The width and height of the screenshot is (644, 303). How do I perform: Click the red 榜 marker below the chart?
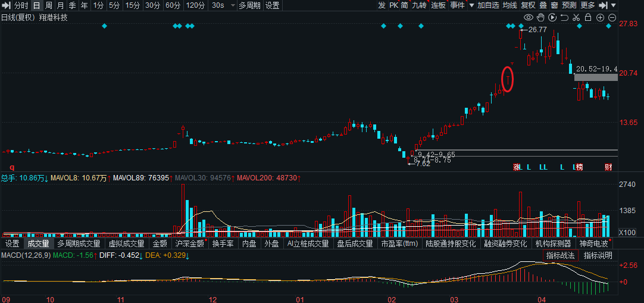pyautogui.click(x=580, y=167)
